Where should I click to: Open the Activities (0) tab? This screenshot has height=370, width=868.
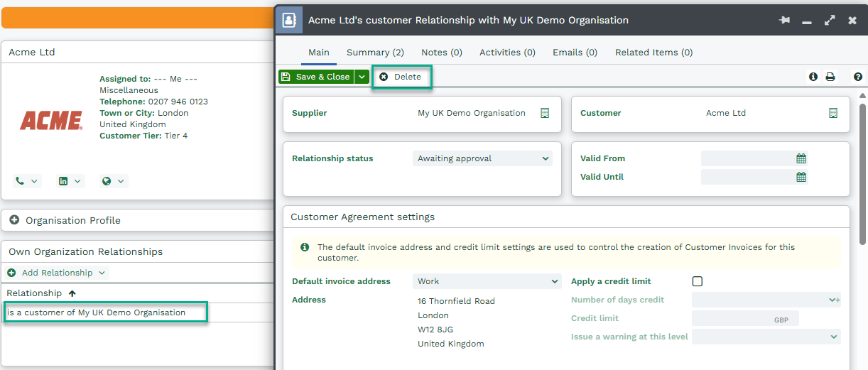507,53
